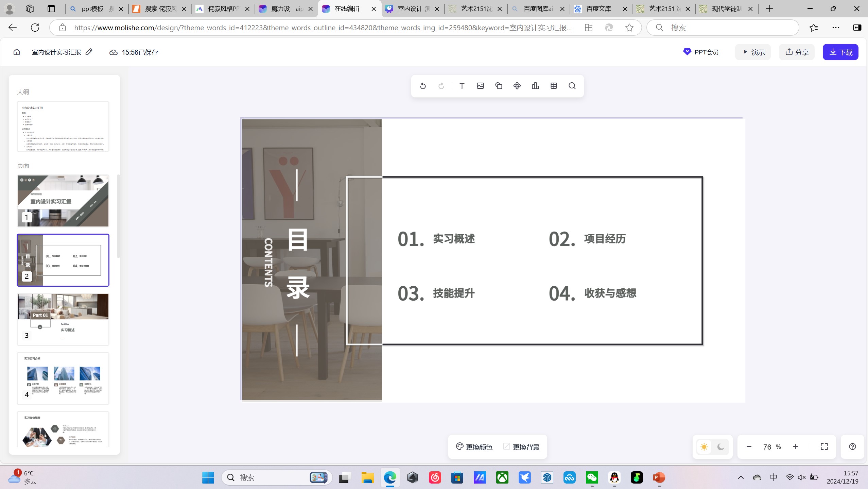This screenshot has width=868, height=489.
Task: Click the home icon near title
Action: 17,52
